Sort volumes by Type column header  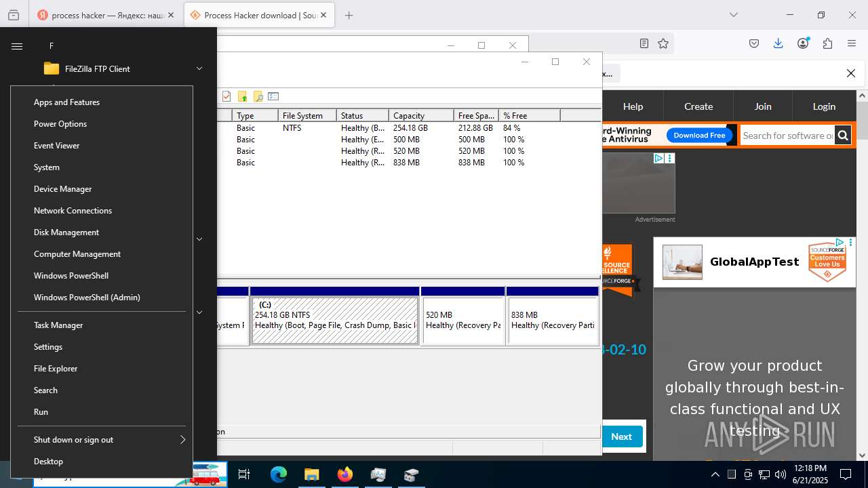coord(255,116)
